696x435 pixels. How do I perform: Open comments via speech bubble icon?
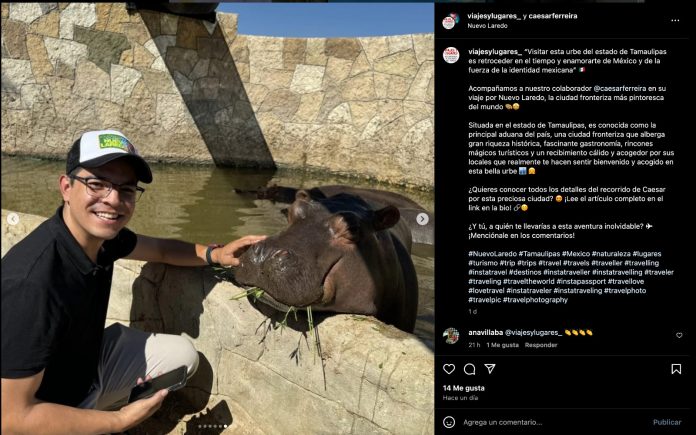click(x=469, y=369)
